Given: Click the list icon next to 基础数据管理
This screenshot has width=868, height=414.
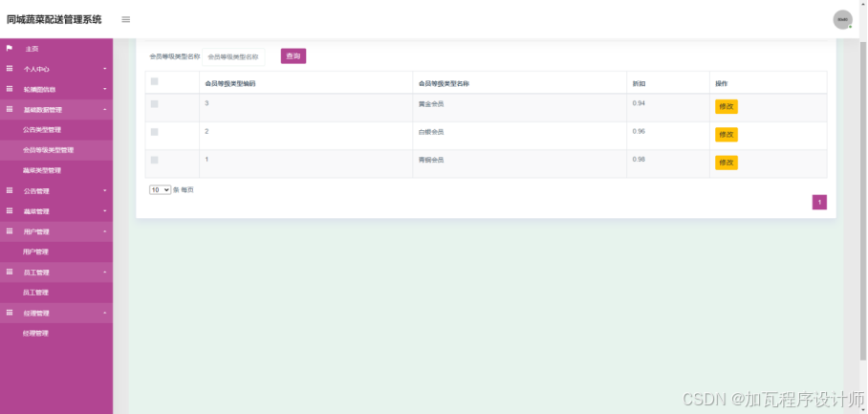Looking at the screenshot, I should pyautogui.click(x=10, y=110).
